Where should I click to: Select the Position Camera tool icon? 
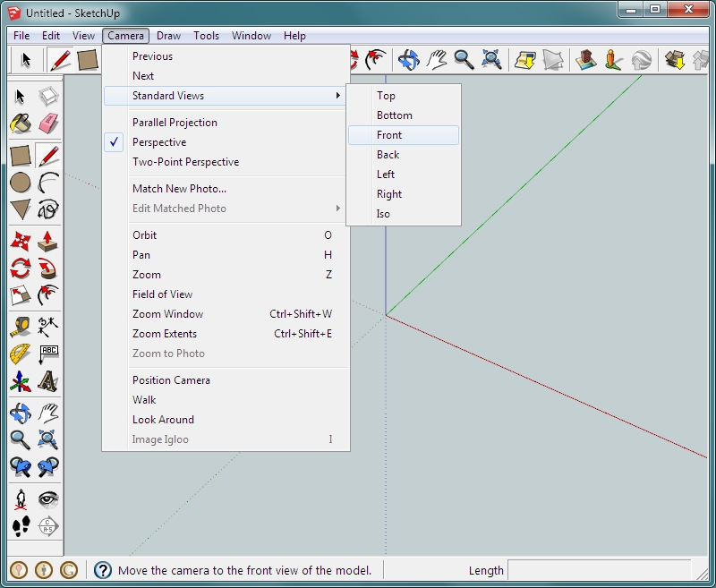pyautogui.click(x=20, y=499)
